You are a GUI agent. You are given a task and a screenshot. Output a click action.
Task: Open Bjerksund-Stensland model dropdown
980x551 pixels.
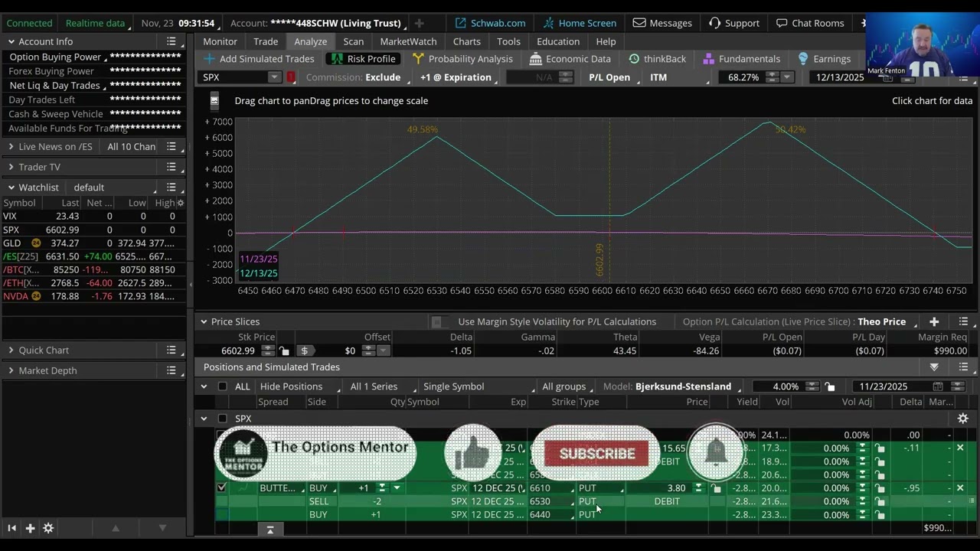coord(687,386)
